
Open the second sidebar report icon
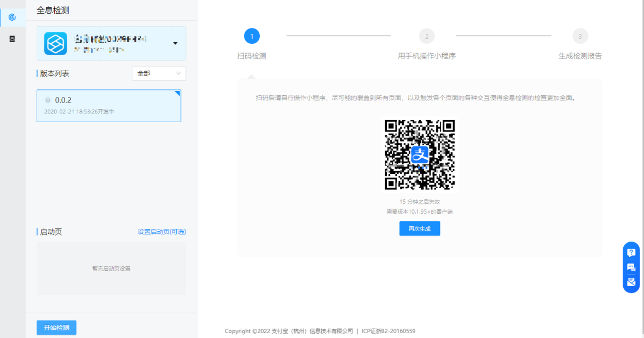(x=13, y=39)
